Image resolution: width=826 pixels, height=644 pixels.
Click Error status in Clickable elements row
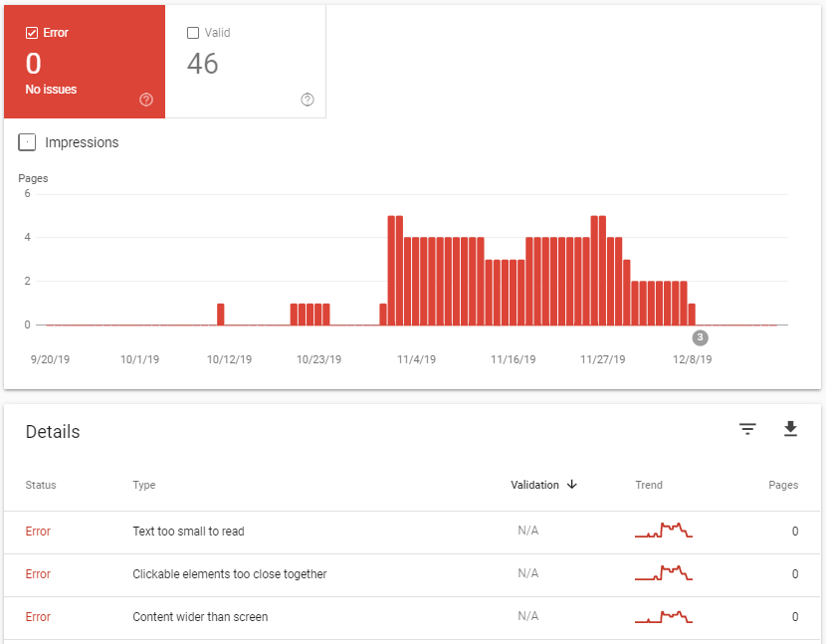[x=38, y=574]
